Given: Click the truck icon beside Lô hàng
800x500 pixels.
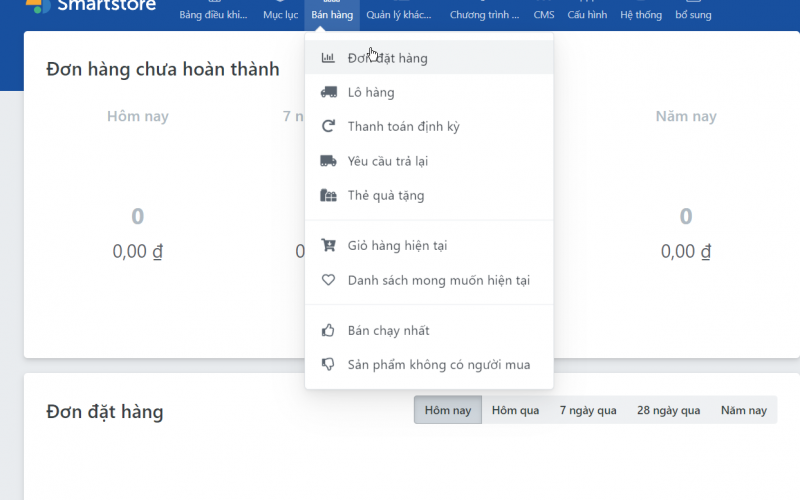Looking at the screenshot, I should (328, 93).
